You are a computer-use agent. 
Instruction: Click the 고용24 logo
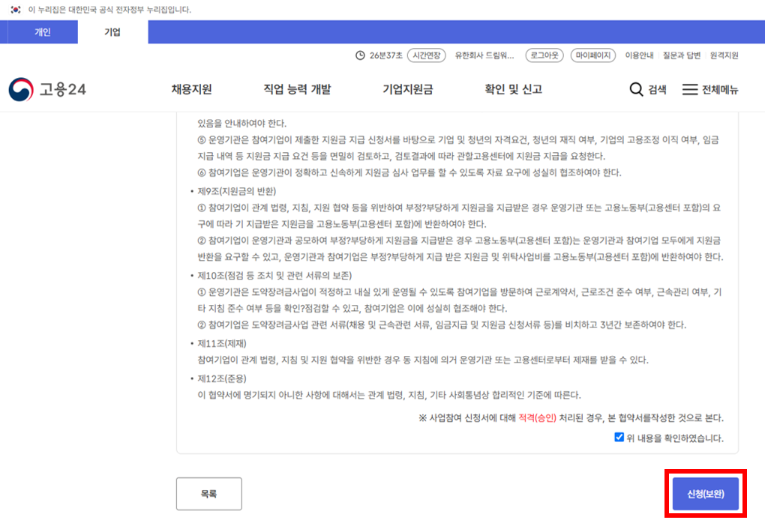point(47,89)
